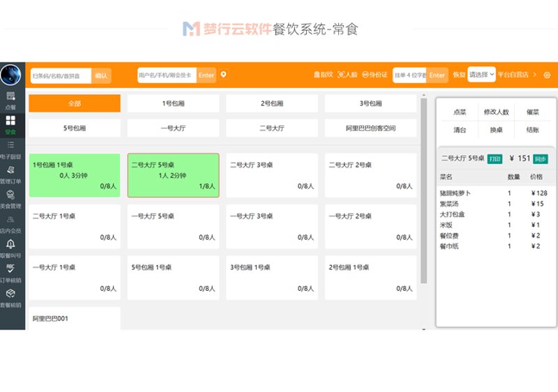Select table 2号包厢 1号桌

[370, 278]
